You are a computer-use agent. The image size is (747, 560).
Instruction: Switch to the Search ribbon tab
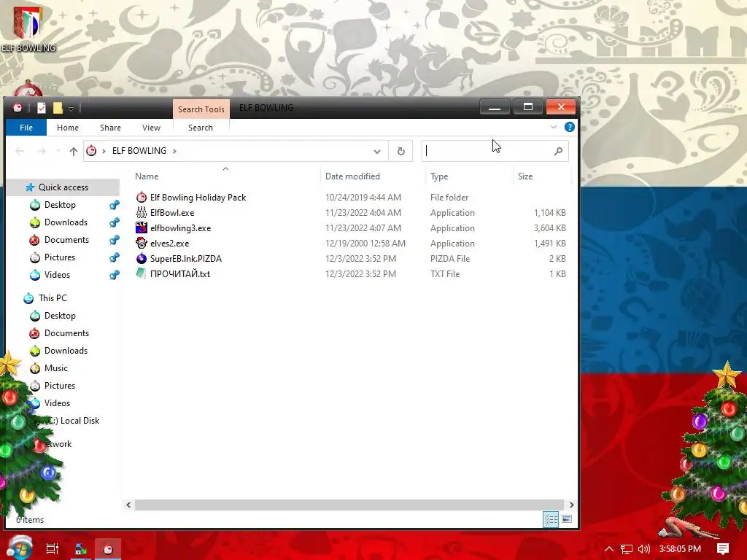[x=201, y=128]
